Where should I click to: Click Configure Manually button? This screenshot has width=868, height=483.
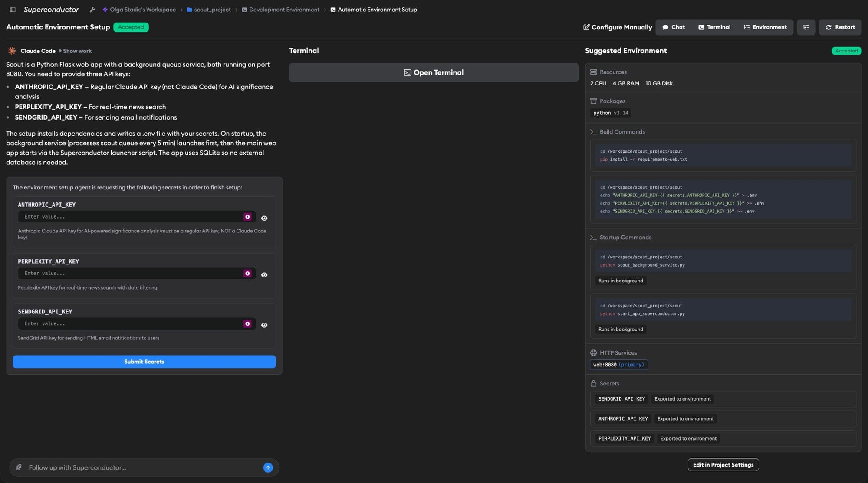(x=617, y=27)
